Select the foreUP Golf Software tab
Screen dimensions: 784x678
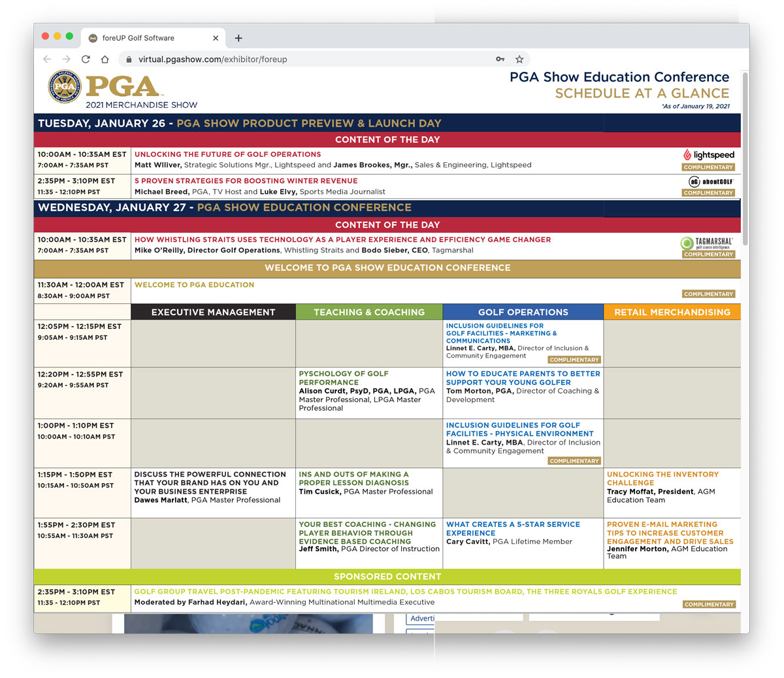click(154, 38)
